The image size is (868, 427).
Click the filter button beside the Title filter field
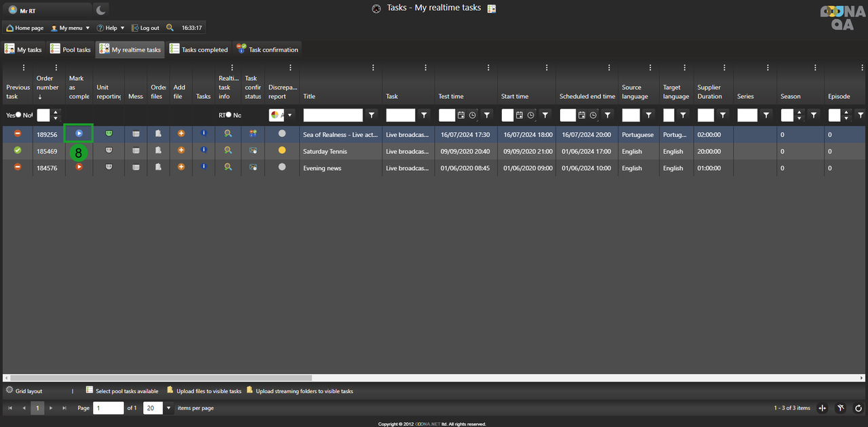[x=372, y=115]
